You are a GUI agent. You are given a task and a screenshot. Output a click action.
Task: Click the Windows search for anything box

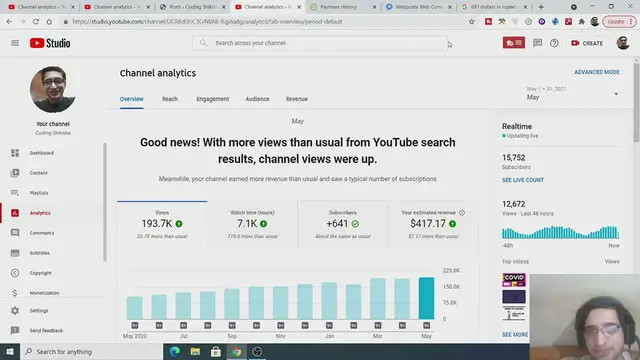(91, 351)
